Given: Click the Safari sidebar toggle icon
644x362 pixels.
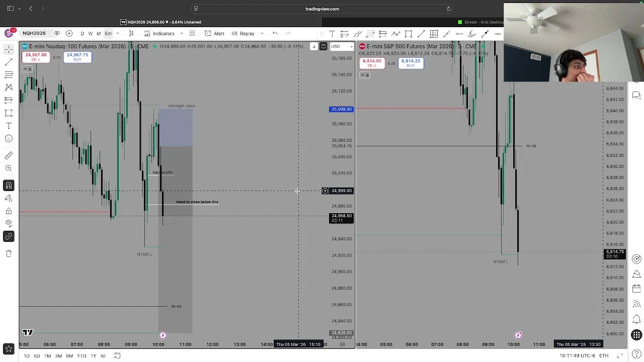Looking at the screenshot, I should (10, 9).
